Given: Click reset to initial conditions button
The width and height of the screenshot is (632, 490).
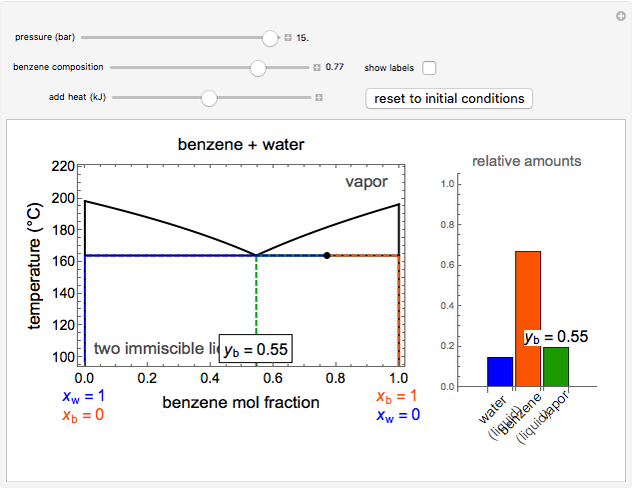Looking at the screenshot, I should 449,98.
